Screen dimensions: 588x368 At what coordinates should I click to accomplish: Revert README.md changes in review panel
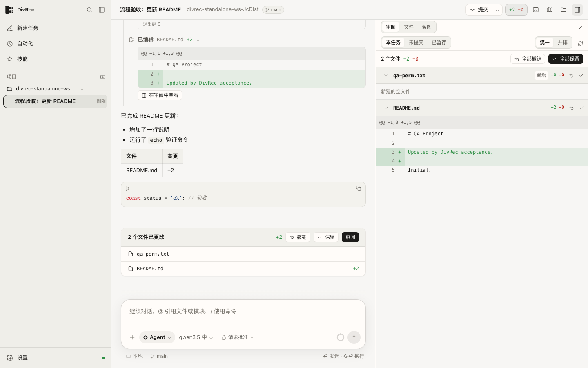point(571,108)
